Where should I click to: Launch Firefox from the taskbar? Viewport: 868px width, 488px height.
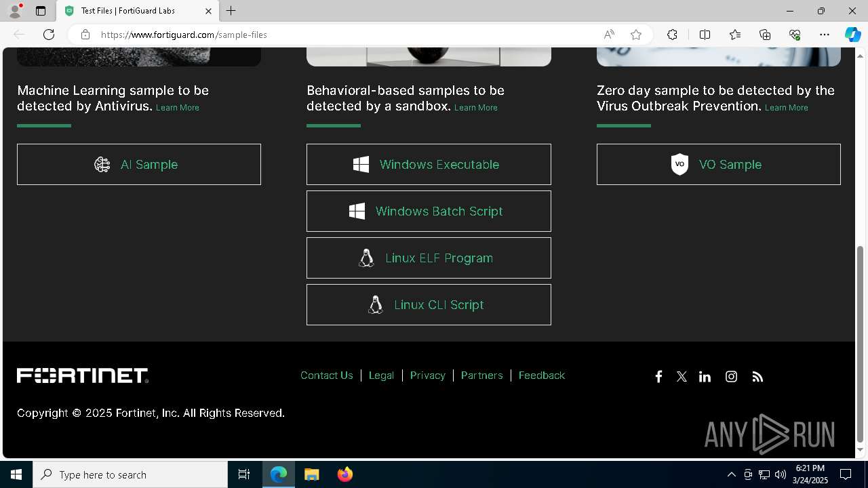(345, 474)
